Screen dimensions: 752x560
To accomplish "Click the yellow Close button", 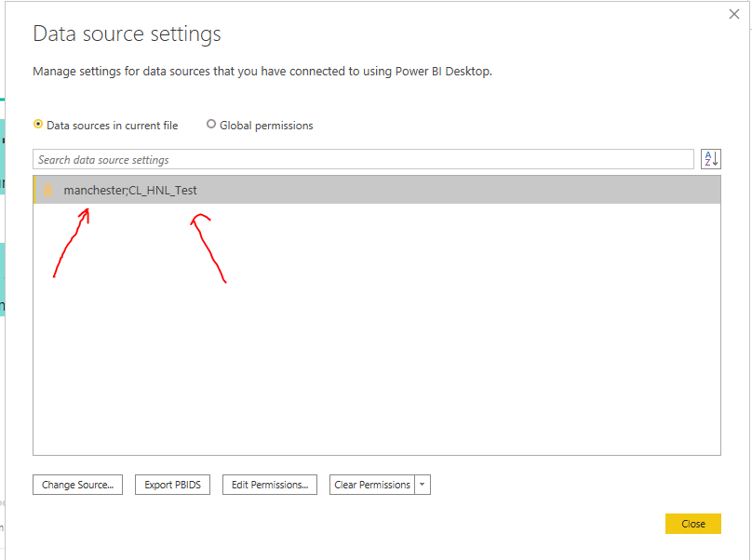I will click(x=693, y=524).
